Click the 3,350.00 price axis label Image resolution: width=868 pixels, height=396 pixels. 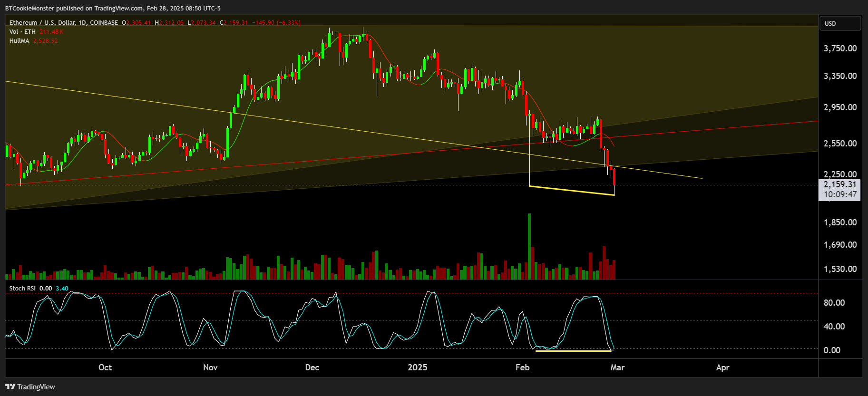(x=840, y=76)
